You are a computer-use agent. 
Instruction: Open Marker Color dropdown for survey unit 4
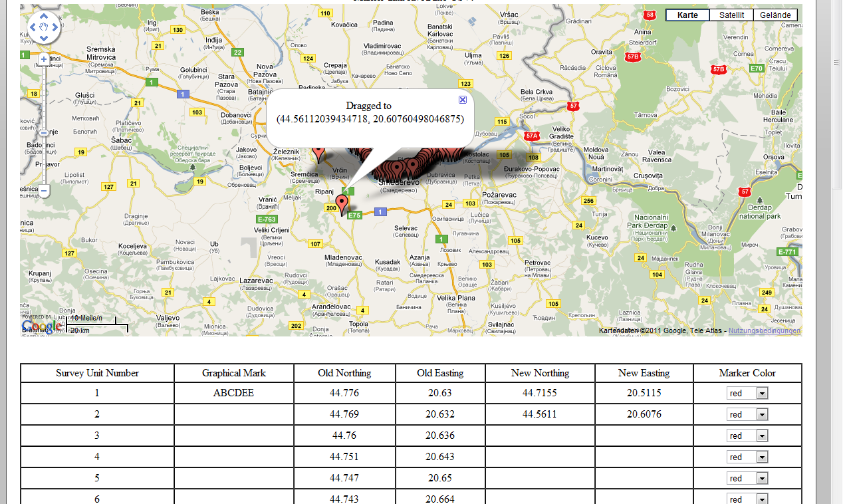(x=747, y=457)
